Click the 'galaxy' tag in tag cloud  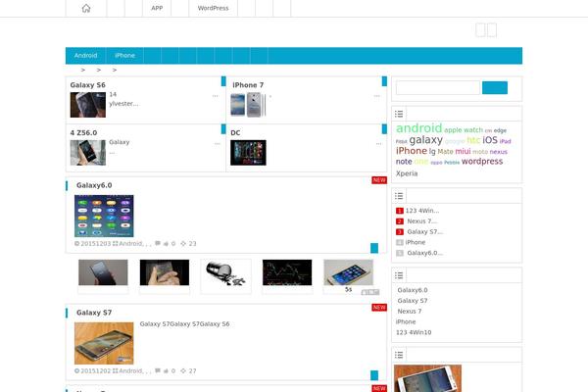[x=426, y=140]
